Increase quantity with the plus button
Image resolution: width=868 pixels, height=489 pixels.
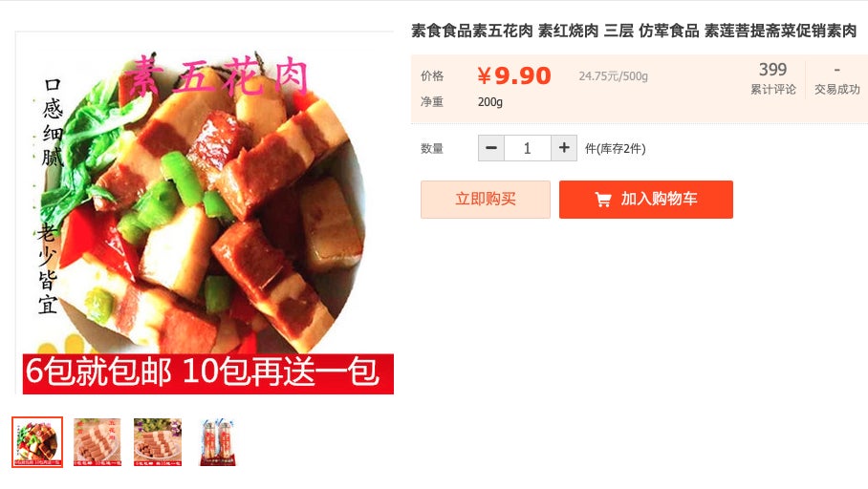[x=564, y=148]
